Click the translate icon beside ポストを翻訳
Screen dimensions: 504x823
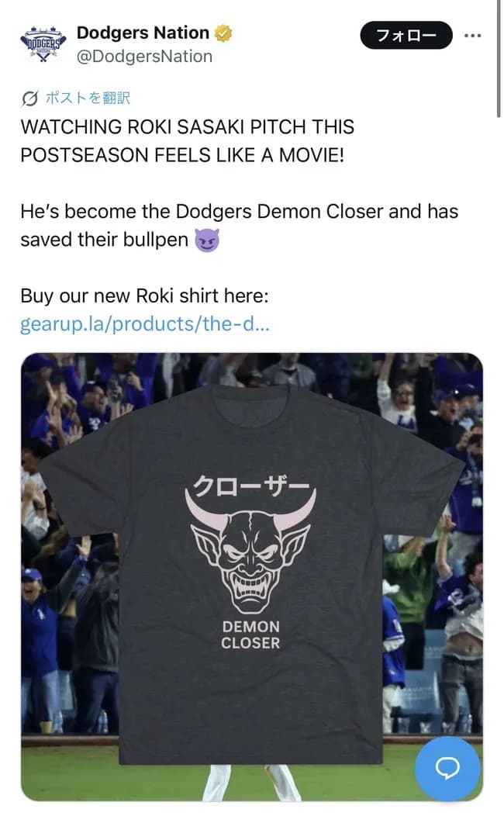point(30,99)
